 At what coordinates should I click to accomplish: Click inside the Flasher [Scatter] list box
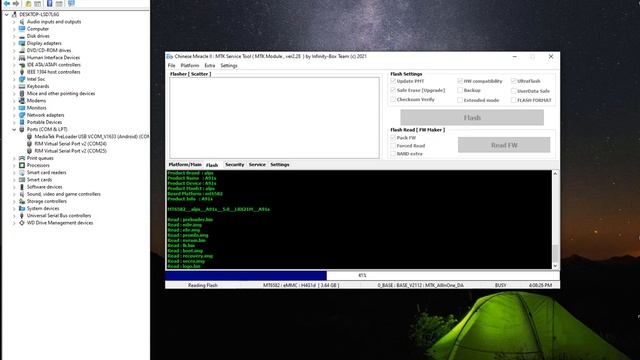pos(274,118)
